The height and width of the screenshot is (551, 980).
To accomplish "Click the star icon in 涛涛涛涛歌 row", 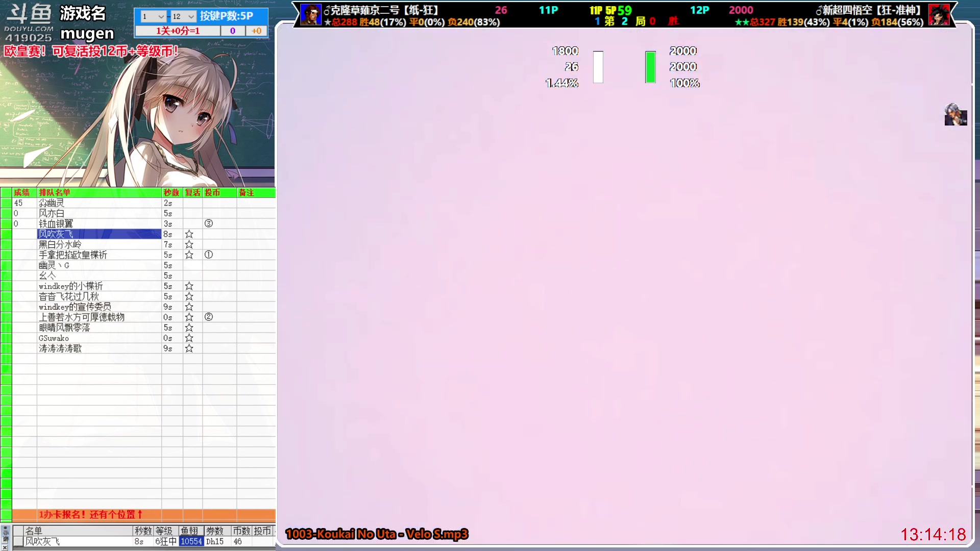I will [189, 348].
